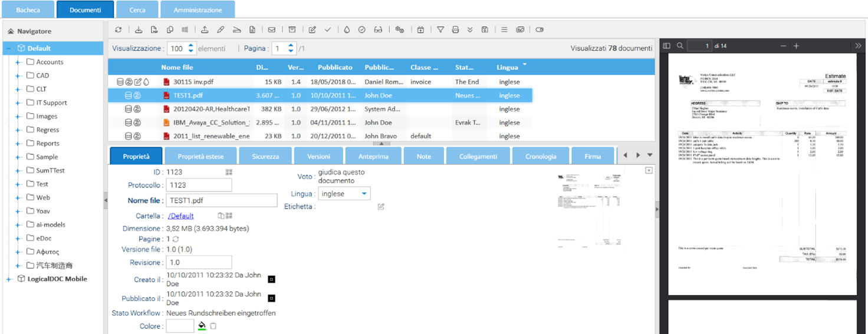
Task: Click the double chevron in the PDF preview toolbar
Action: [x=858, y=45]
